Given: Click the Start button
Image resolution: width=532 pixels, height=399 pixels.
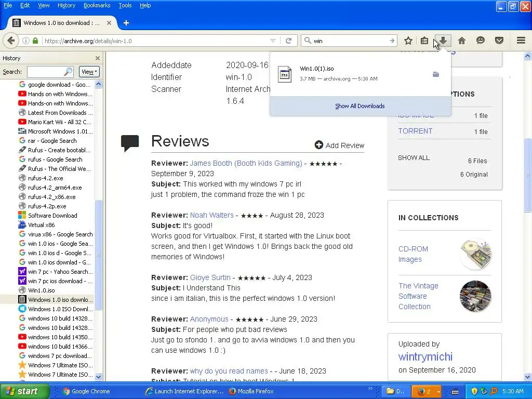Looking at the screenshot, I should click(x=24, y=391).
